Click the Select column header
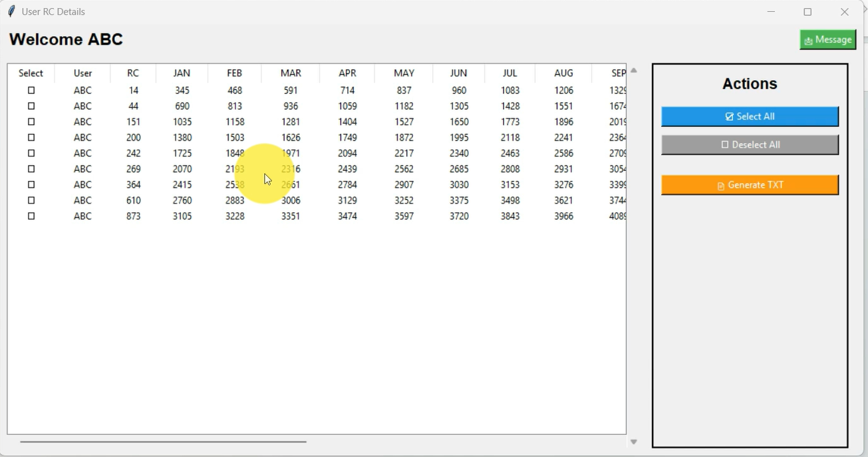Image resolution: width=868 pixels, height=457 pixels. click(31, 73)
